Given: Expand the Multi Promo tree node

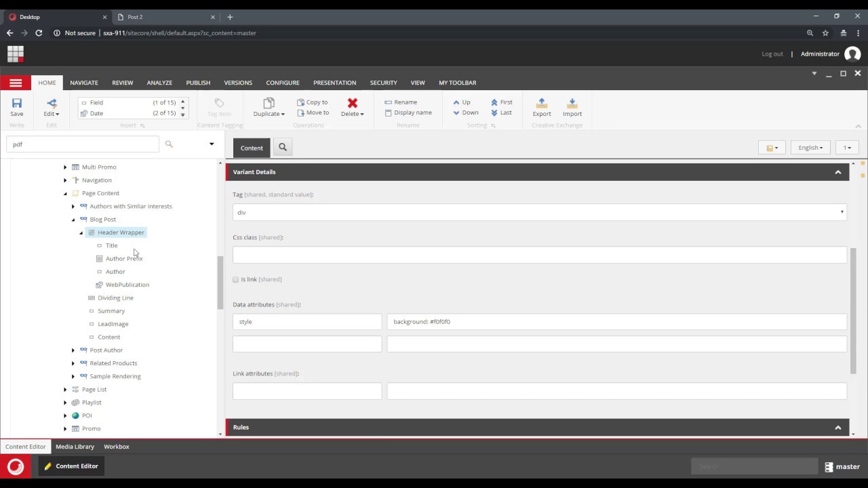Looking at the screenshot, I should (x=65, y=167).
